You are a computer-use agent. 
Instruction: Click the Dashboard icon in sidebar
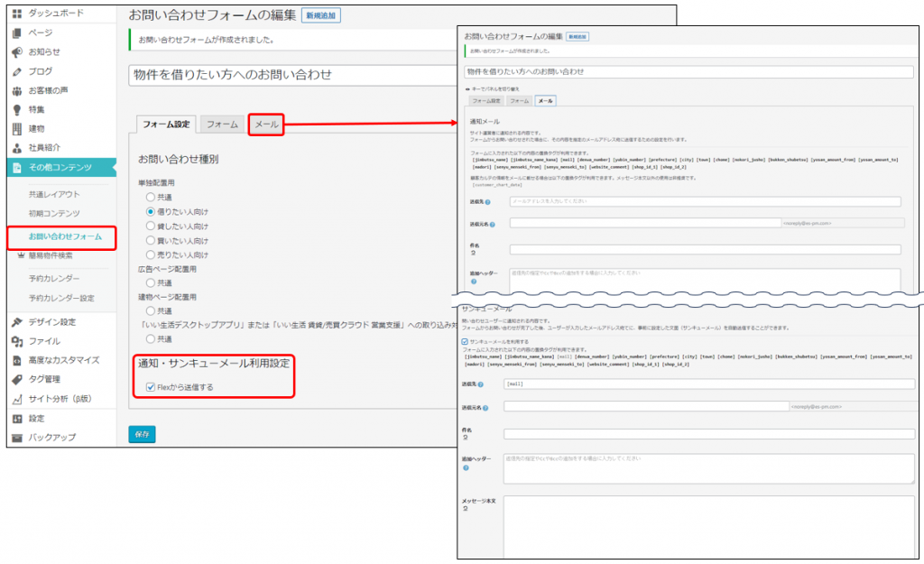click(17, 14)
